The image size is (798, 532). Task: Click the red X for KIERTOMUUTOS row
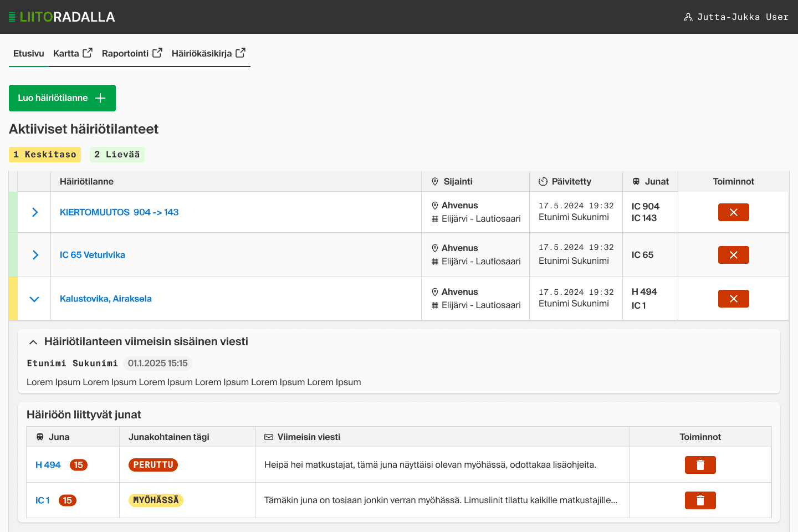point(733,212)
